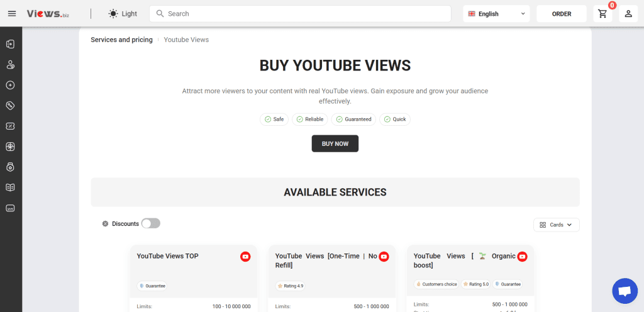Image resolution: width=644 pixels, height=312 pixels.
Task: Click Youtube Views breadcrumb
Action: pos(186,40)
